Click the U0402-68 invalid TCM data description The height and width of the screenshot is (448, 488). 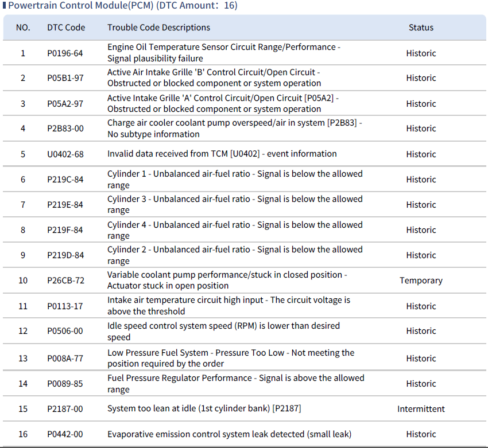tap(222, 154)
